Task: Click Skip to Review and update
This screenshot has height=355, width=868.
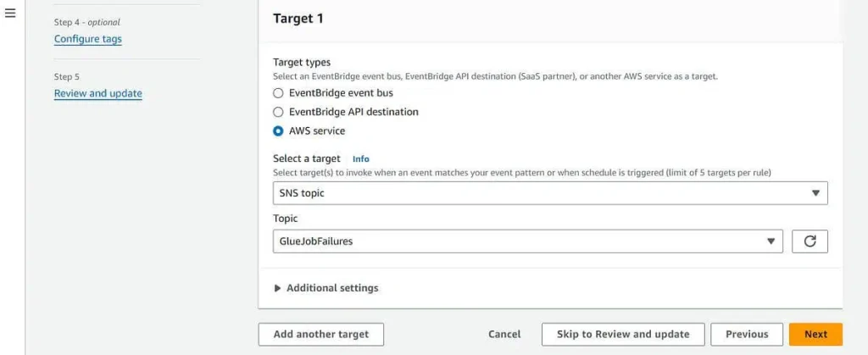Action: point(623,335)
